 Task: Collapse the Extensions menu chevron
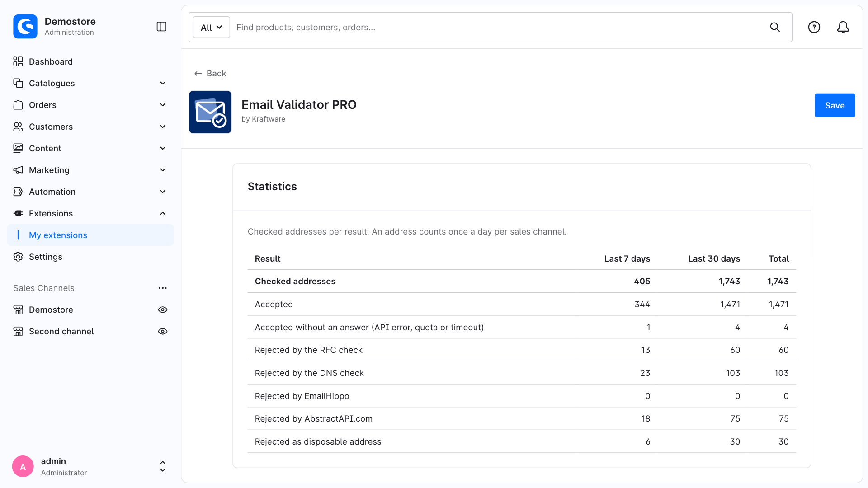(x=163, y=213)
